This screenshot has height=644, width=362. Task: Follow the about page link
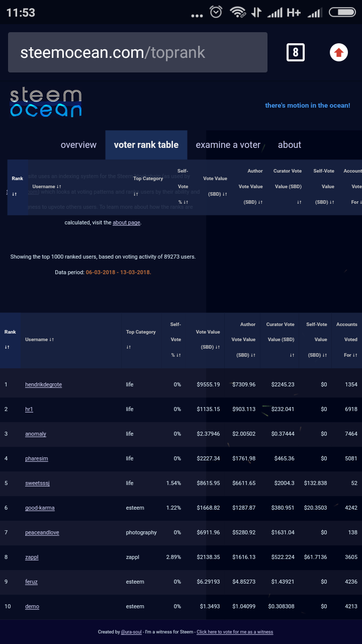(126, 222)
